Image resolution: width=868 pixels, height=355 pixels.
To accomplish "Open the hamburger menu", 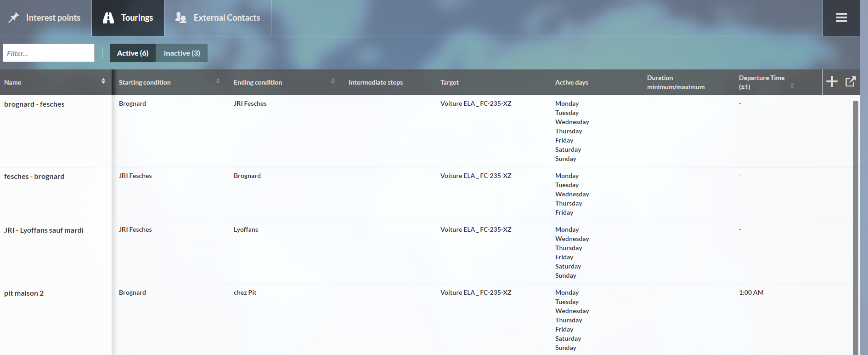I will coord(841,18).
